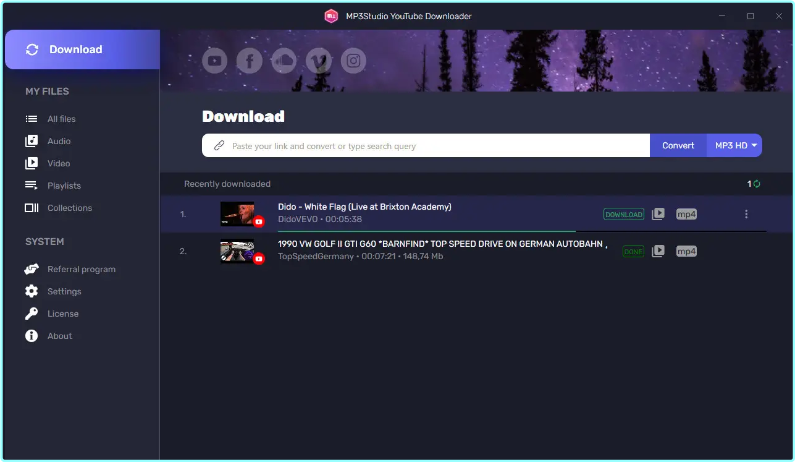The height and width of the screenshot is (462, 795).
Task: Click the About info icon
Action: pyautogui.click(x=31, y=336)
